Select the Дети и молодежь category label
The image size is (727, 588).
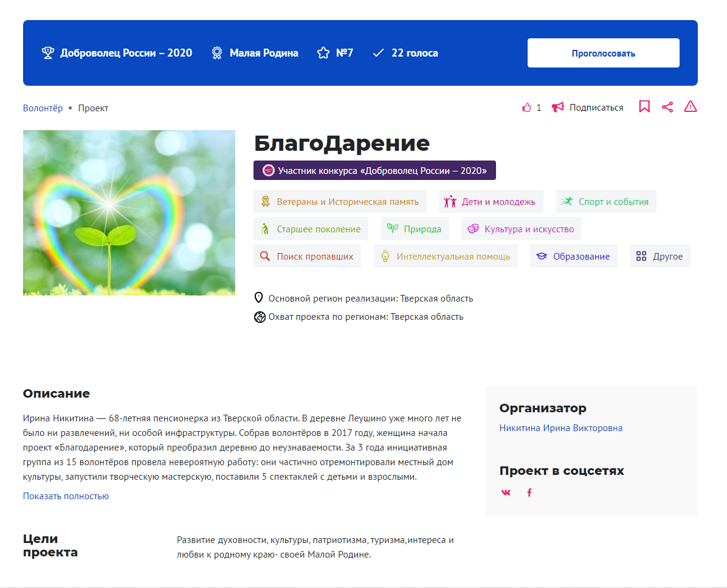[498, 202]
